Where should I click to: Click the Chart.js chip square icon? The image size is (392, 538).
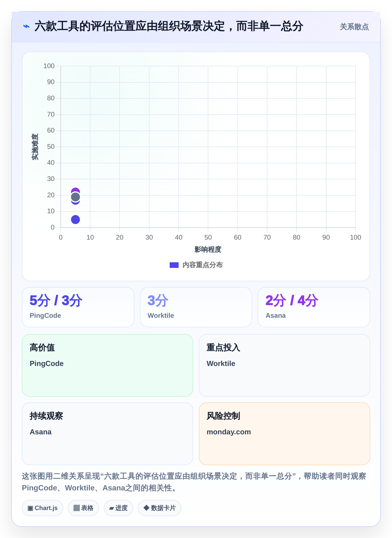coord(30,508)
